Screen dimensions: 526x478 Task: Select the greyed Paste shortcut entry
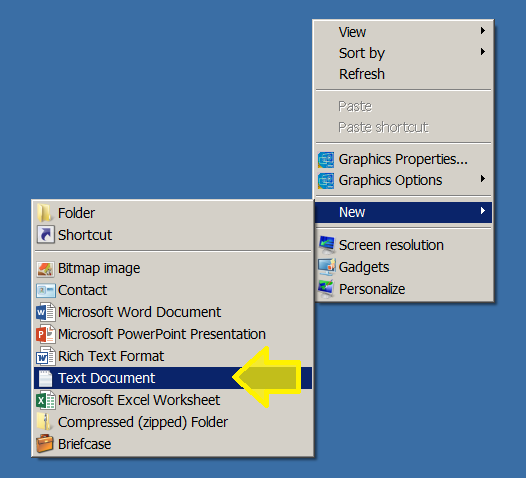pos(404,127)
